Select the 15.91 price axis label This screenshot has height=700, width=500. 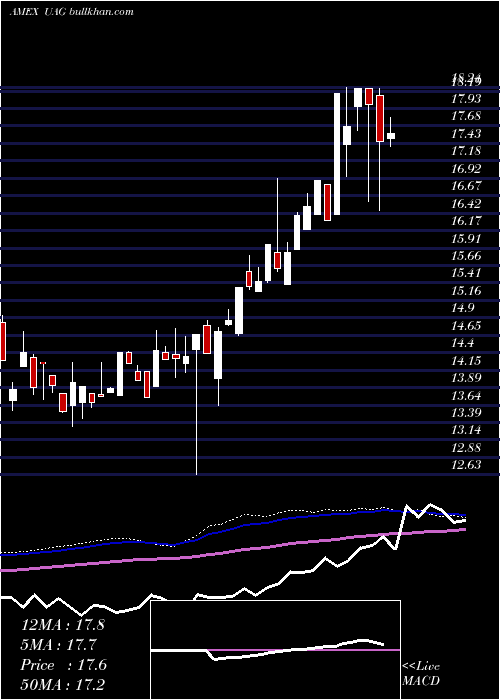[466, 239]
